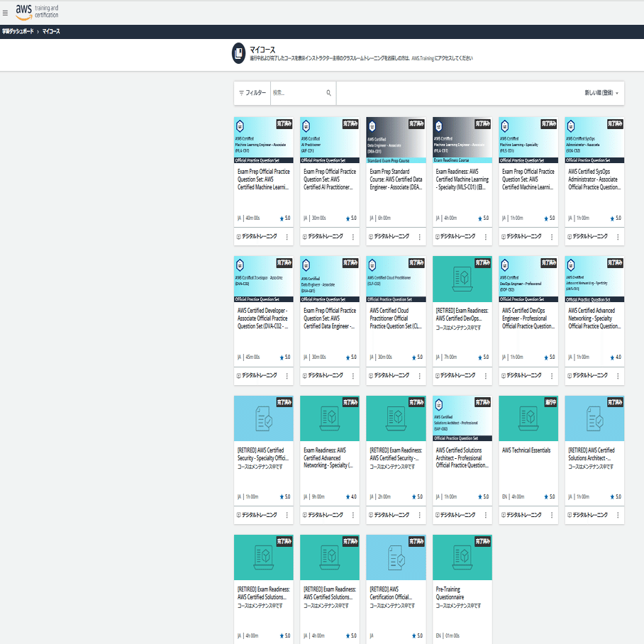Click the AWS.Training link in description

click(x=423, y=58)
